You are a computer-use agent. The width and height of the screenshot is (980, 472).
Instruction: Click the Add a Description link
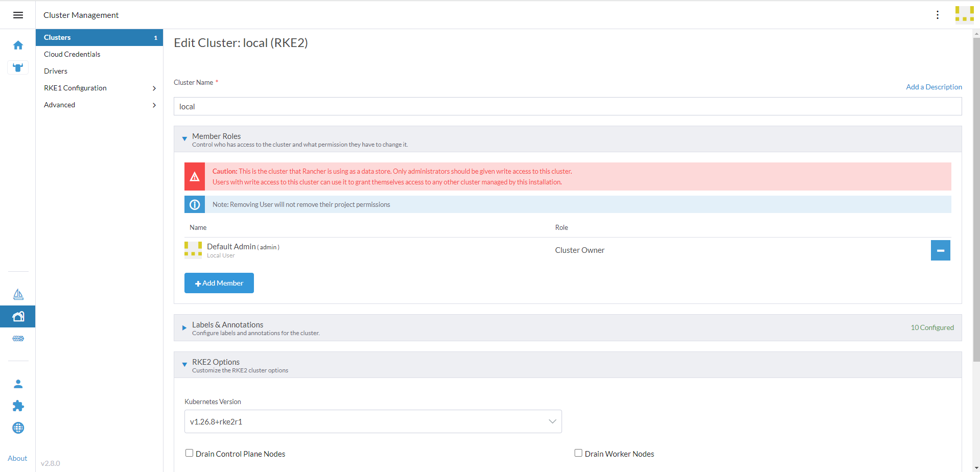pos(934,87)
